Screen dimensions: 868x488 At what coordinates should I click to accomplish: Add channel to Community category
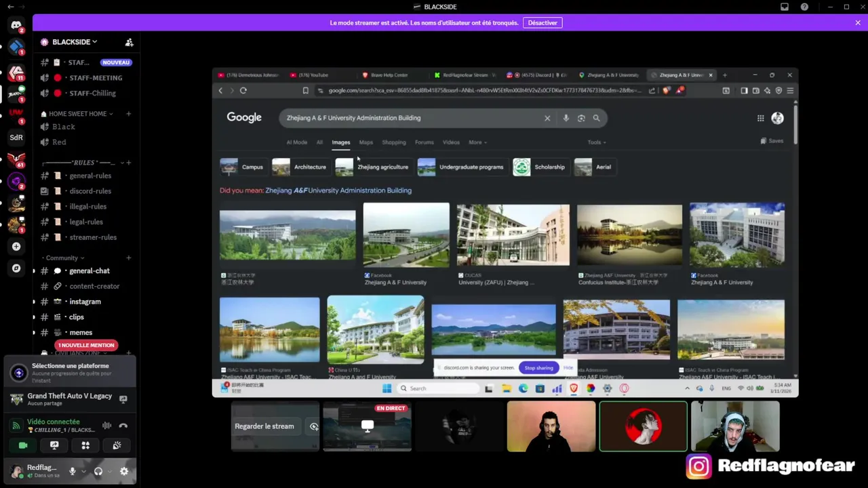point(129,258)
